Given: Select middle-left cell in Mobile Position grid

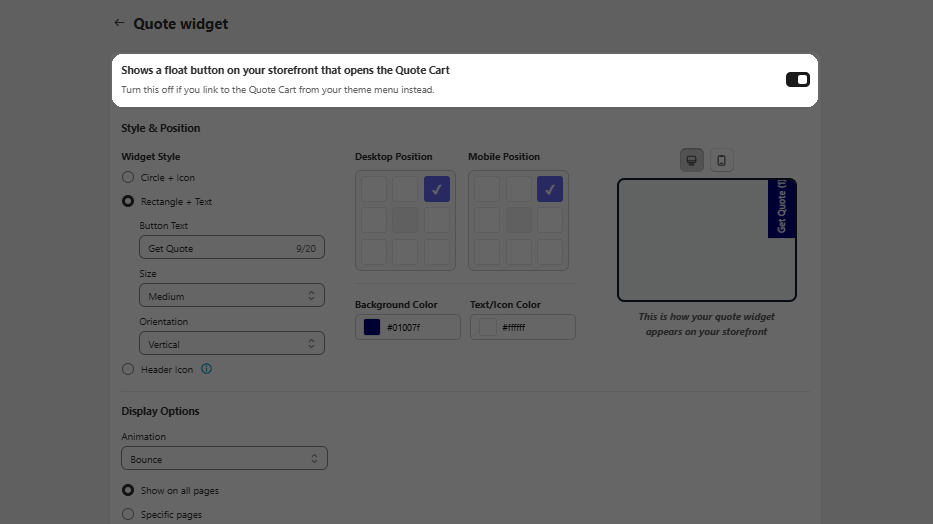Looking at the screenshot, I should [487, 221].
